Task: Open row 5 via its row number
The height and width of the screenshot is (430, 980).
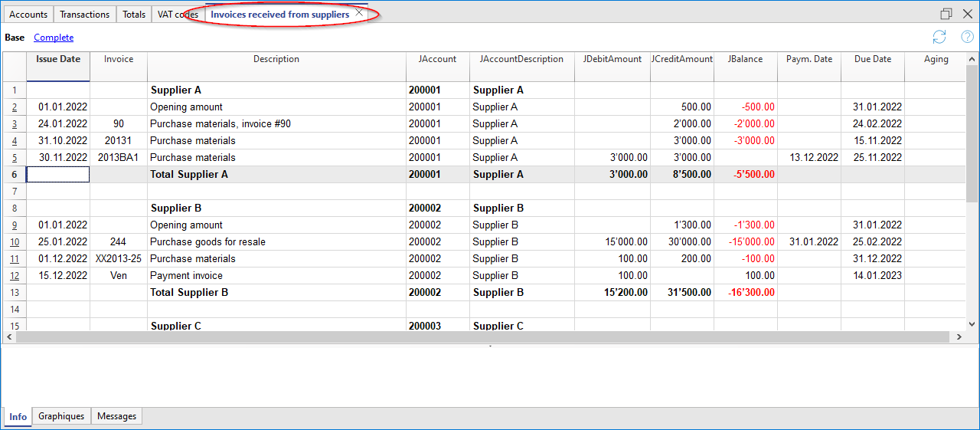Action: click(x=14, y=158)
